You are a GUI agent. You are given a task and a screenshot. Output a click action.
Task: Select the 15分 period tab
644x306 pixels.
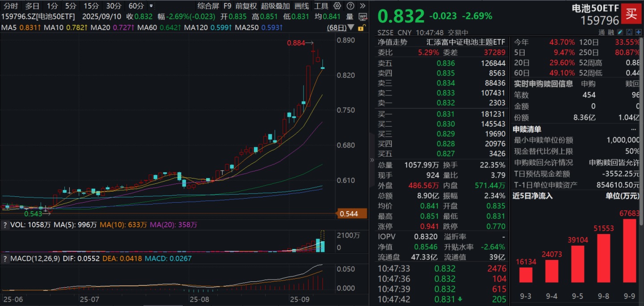91,6
